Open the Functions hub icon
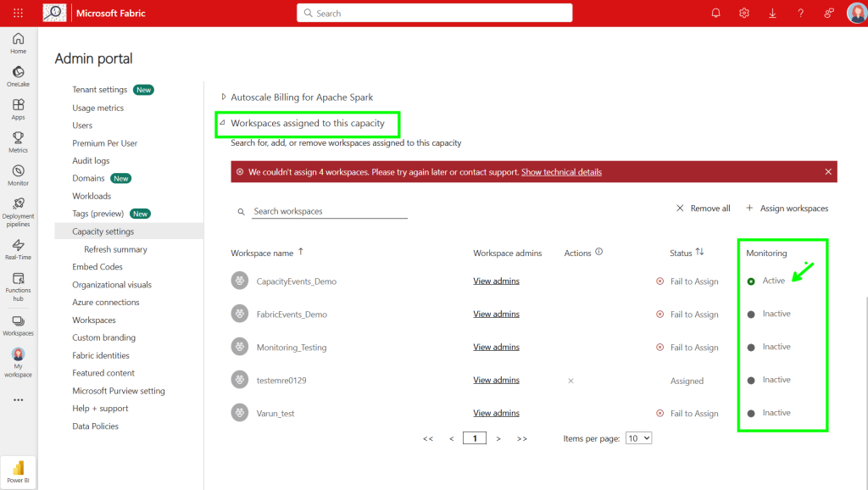 pyautogui.click(x=18, y=283)
